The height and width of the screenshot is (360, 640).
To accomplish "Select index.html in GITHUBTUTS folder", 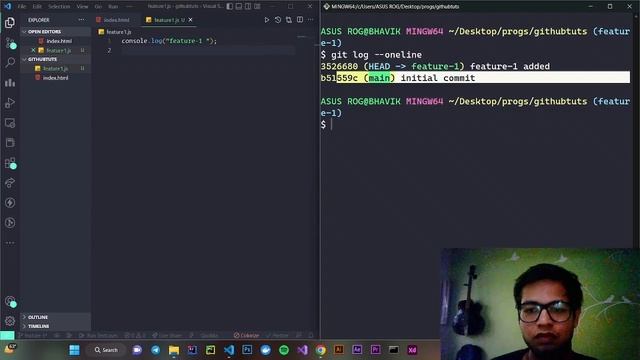I will [x=56, y=78].
